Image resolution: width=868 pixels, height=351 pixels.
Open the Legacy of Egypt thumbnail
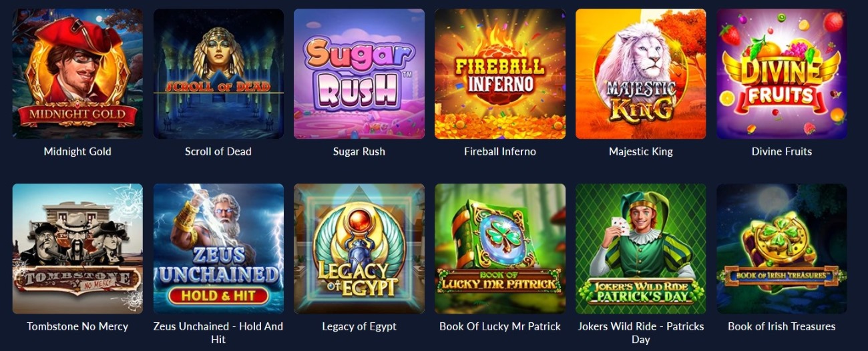359,249
